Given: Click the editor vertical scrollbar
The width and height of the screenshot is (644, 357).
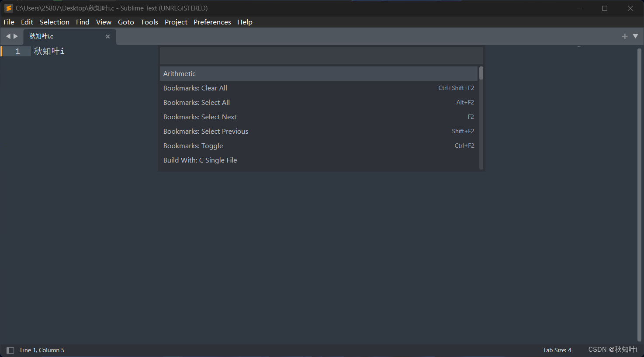Looking at the screenshot, I should [x=639, y=194].
